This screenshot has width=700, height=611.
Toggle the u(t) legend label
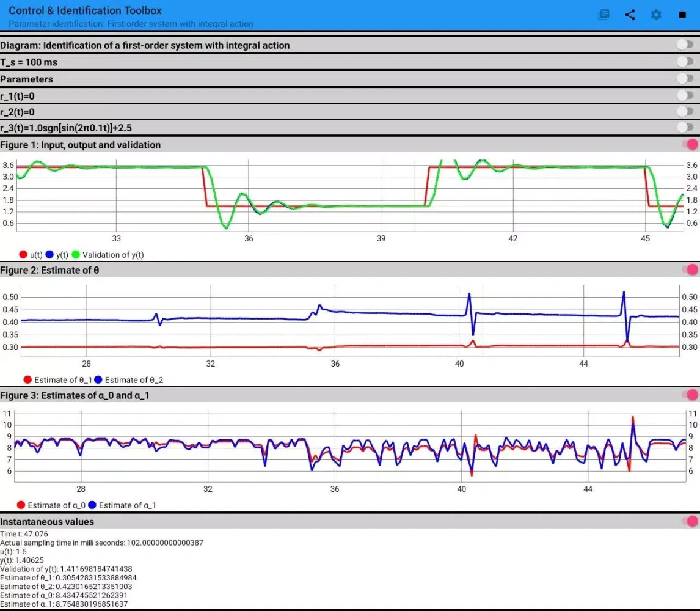tap(36, 255)
